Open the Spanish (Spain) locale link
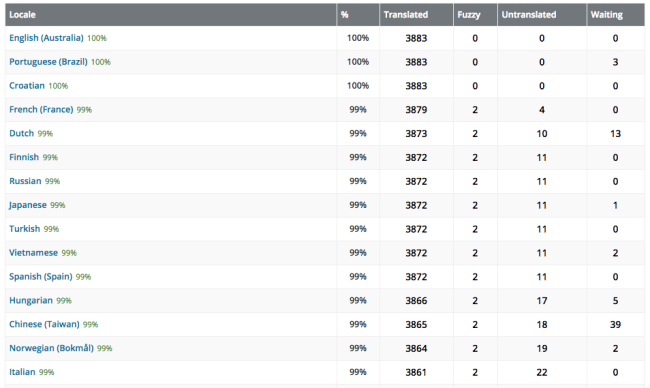650x388 pixels. tap(41, 276)
